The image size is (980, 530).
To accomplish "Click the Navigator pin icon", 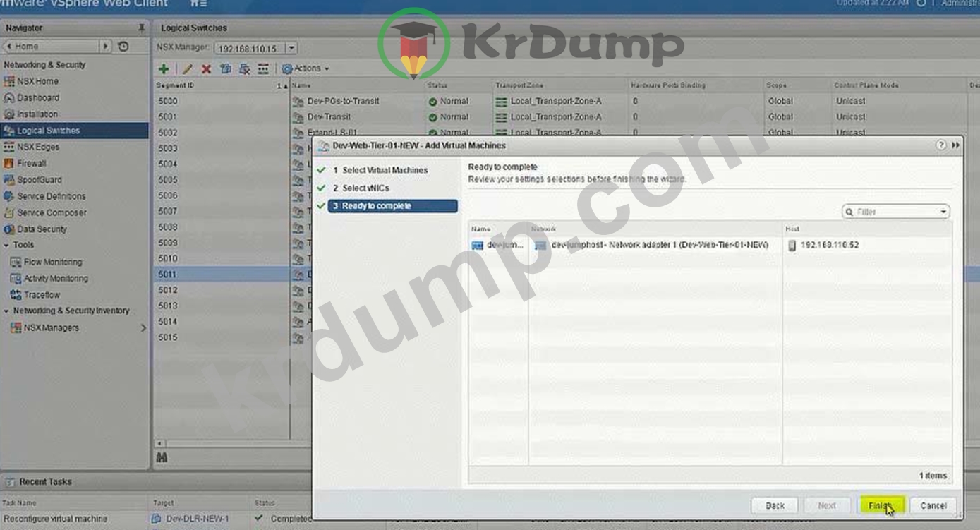I will coord(141,28).
